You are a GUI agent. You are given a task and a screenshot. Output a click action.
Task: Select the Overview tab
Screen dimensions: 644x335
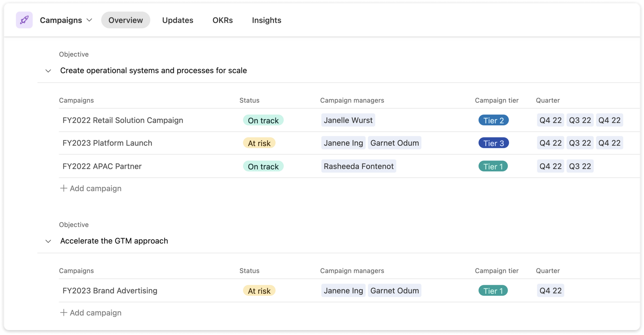(x=126, y=20)
